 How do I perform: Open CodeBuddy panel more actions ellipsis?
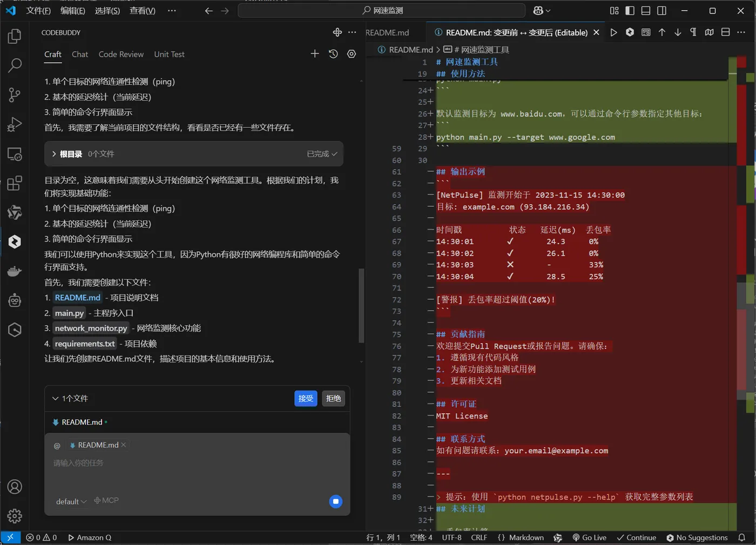[x=352, y=32]
